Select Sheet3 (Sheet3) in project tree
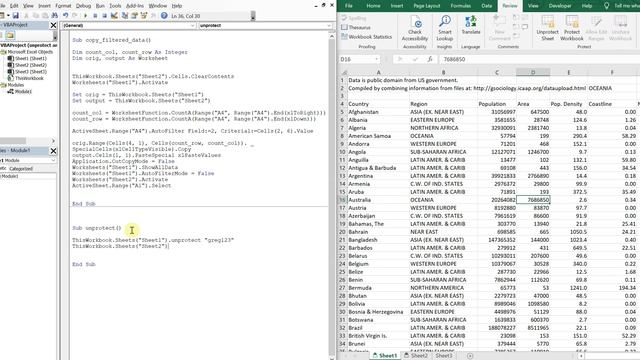Screen dimensions: 640x360 pyautogui.click(x=27, y=71)
